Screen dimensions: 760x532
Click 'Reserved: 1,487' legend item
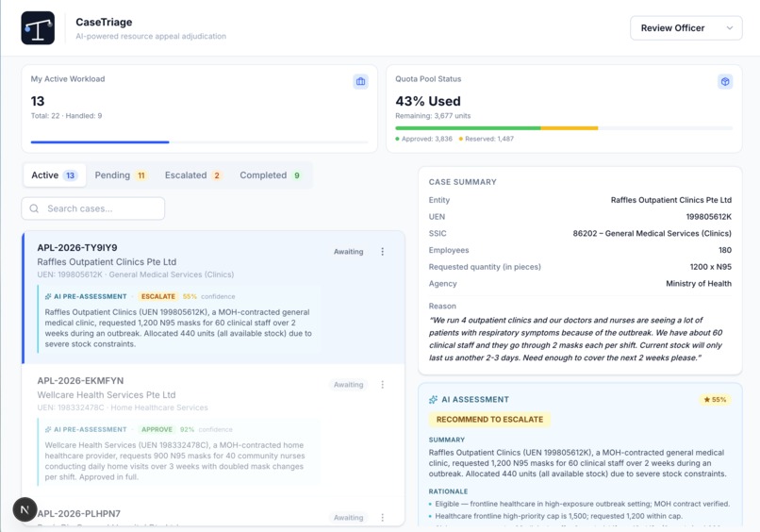pyautogui.click(x=487, y=139)
